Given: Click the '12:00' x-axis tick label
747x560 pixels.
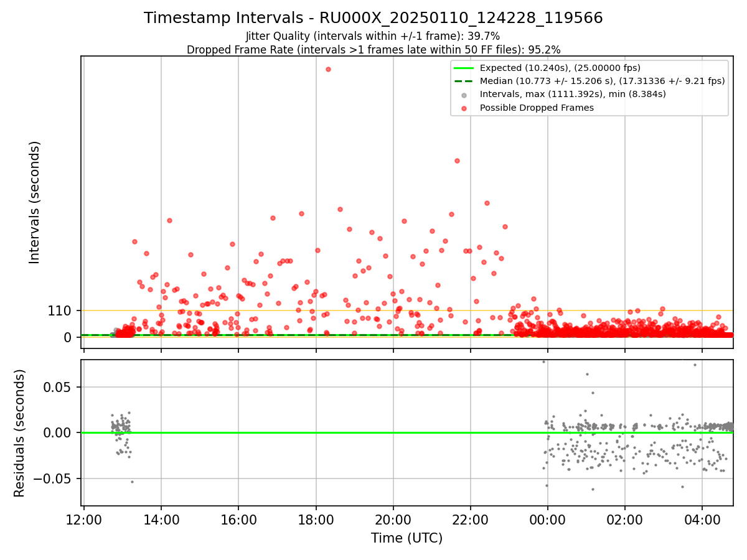Looking at the screenshot, I should point(84,519).
